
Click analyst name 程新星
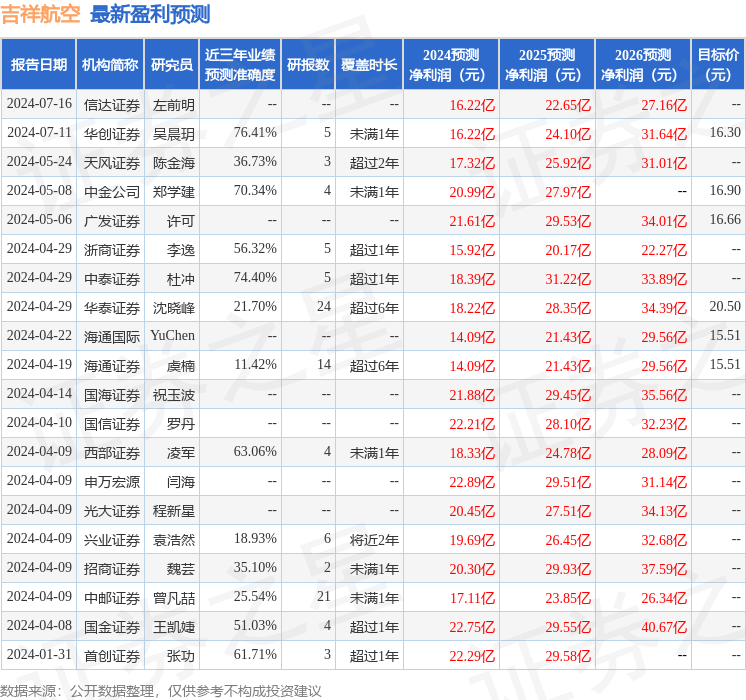coord(174,511)
